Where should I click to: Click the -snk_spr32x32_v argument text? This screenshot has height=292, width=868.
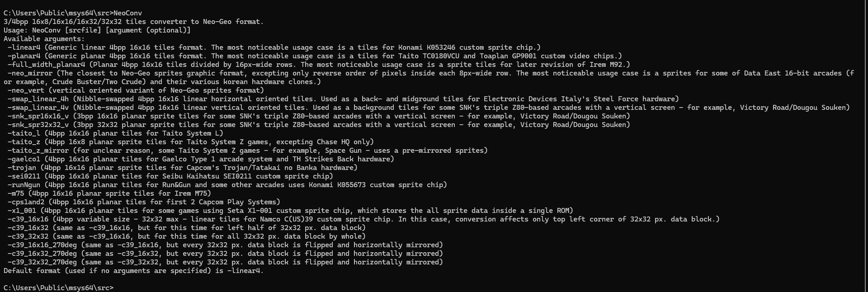coord(38,125)
